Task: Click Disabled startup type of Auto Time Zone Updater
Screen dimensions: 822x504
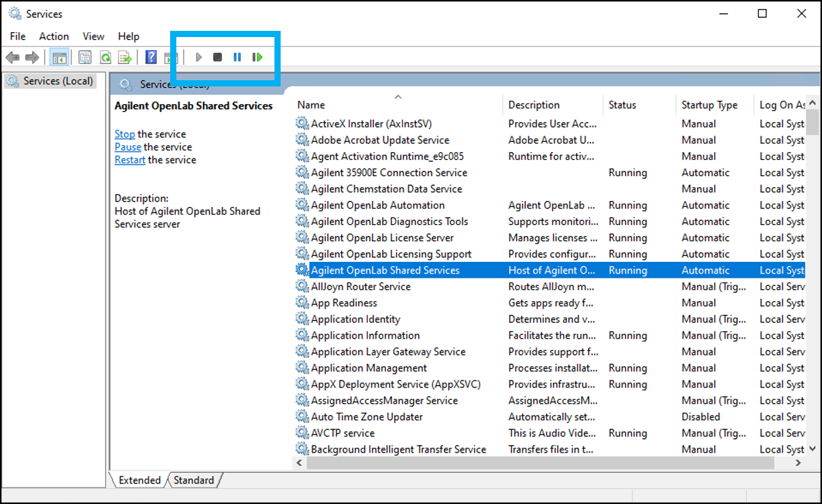Action: point(701,416)
